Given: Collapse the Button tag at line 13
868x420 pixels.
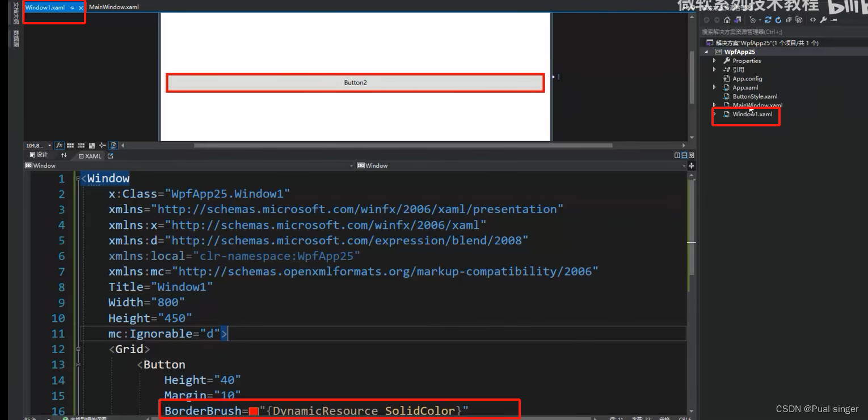Looking at the screenshot, I should 77,364.
